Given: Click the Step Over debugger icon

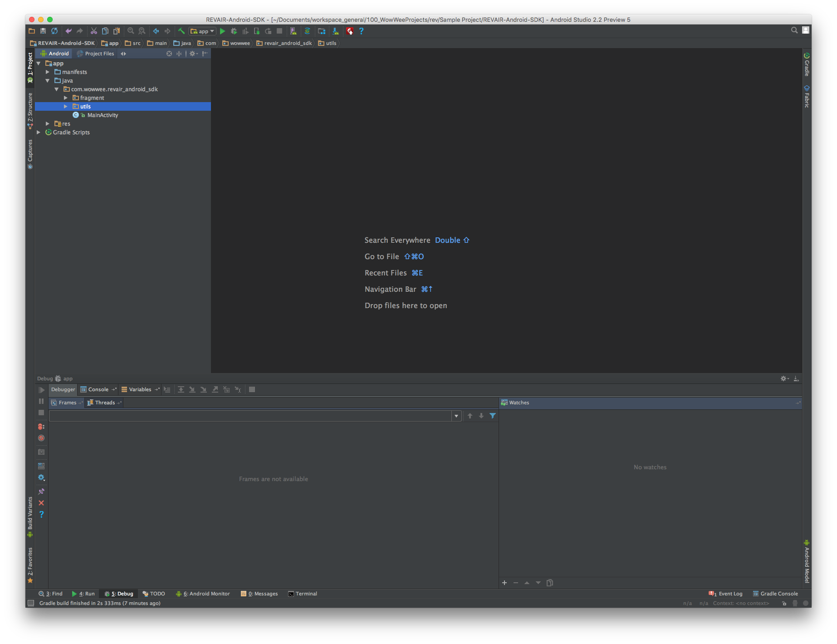Looking at the screenshot, I should [181, 389].
